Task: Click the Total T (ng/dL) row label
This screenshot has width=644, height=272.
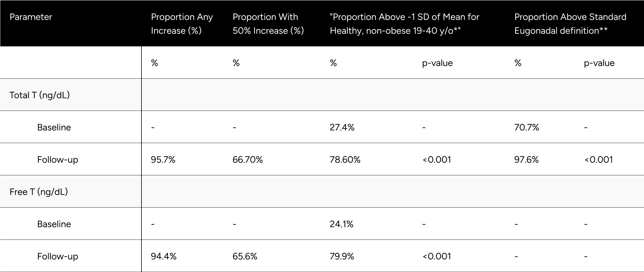Action: (x=40, y=95)
